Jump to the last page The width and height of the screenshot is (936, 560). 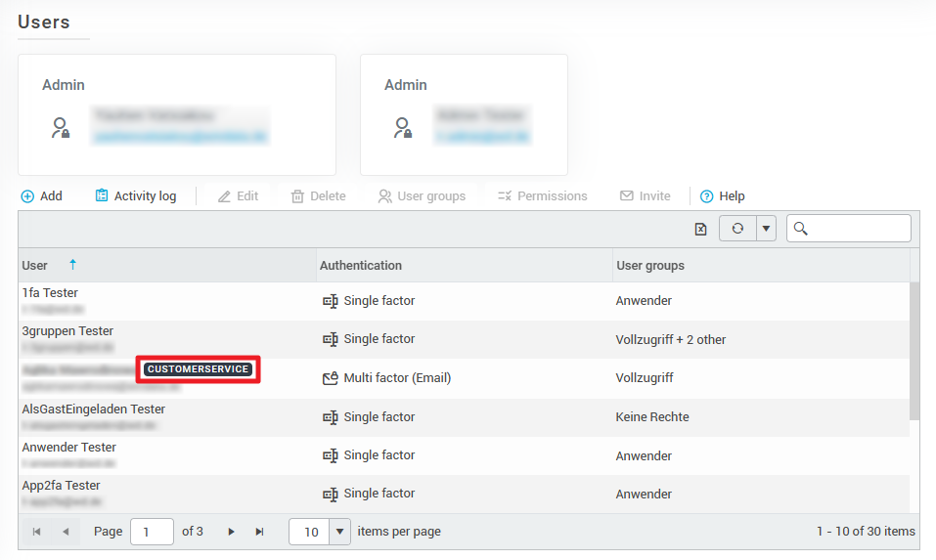pyautogui.click(x=260, y=532)
